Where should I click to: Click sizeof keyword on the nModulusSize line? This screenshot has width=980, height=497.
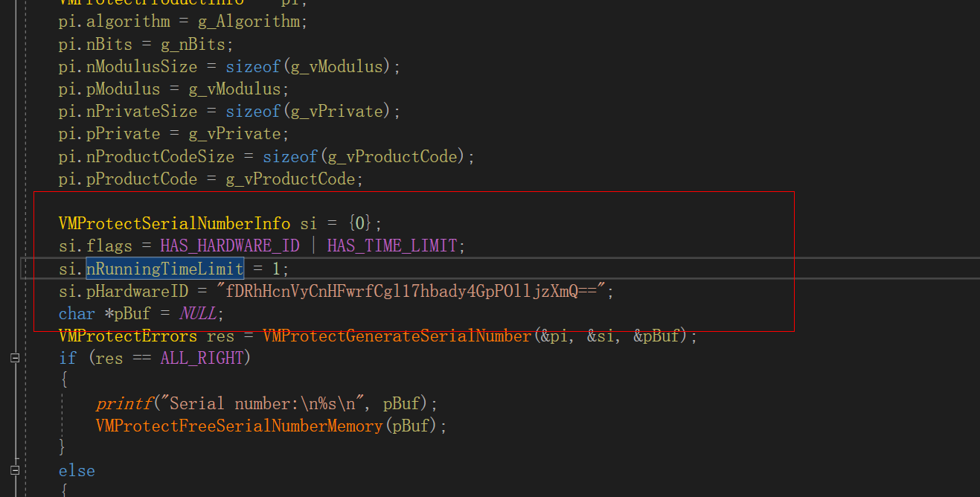tap(252, 66)
